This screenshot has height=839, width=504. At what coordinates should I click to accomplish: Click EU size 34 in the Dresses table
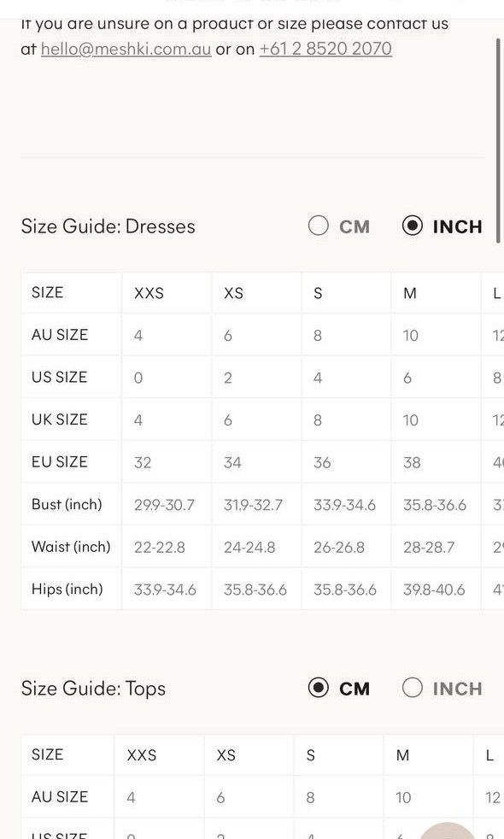click(232, 462)
